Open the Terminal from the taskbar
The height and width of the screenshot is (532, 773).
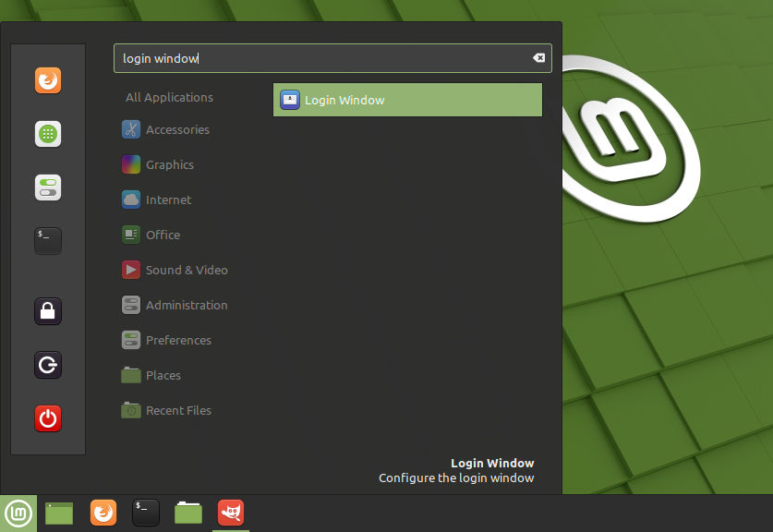click(145, 513)
